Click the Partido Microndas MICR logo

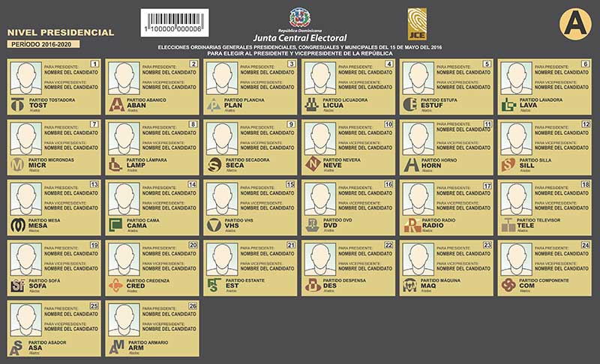point(17,165)
